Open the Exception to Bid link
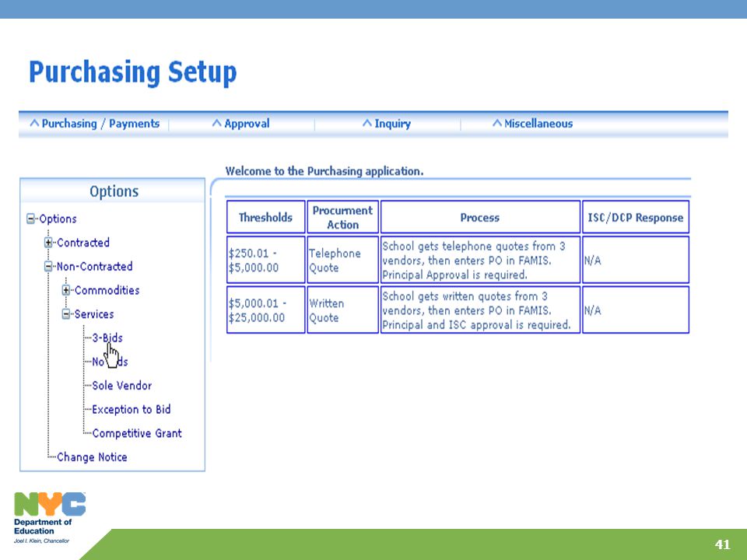747x560 pixels. [x=131, y=409]
